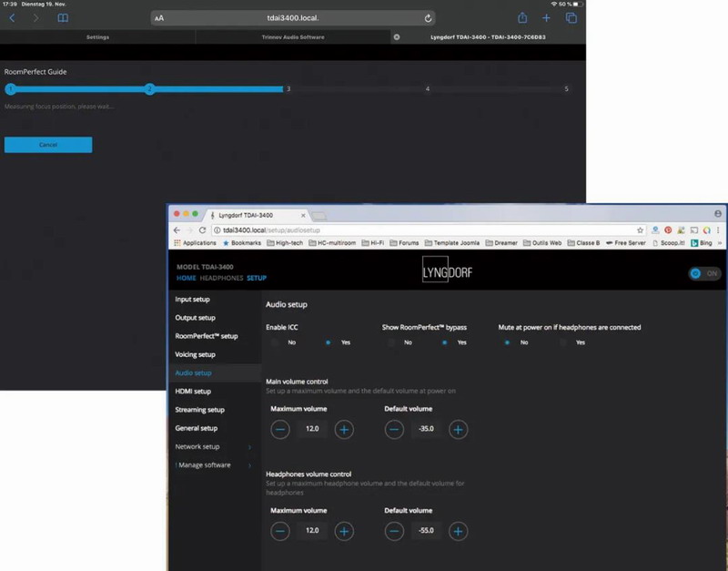The height and width of the screenshot is (571, 728).
Task: Click the Cast icon in Chrome toolbar
Action: click(x=694, y=230)
